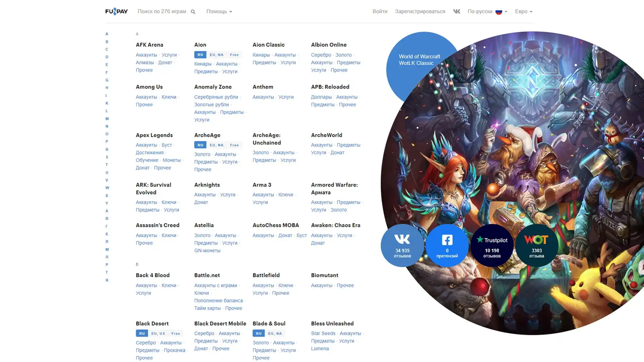Jump to letter Я in alphabet index
The image size is (644, 362).
coord(107,280)
